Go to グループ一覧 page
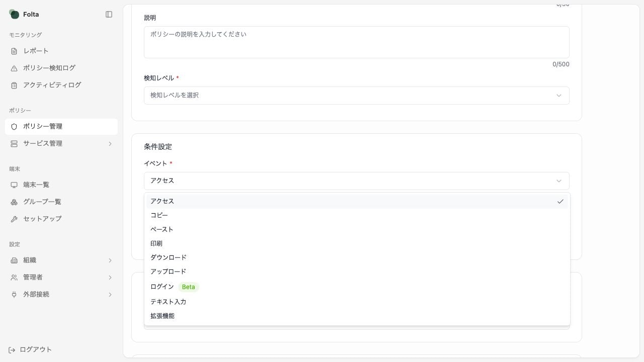 tap(61, 202)
